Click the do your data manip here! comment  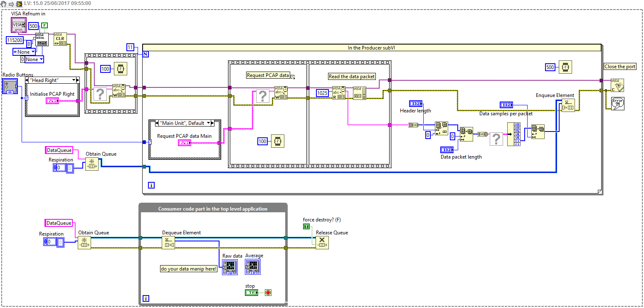[x=189, y=269]
